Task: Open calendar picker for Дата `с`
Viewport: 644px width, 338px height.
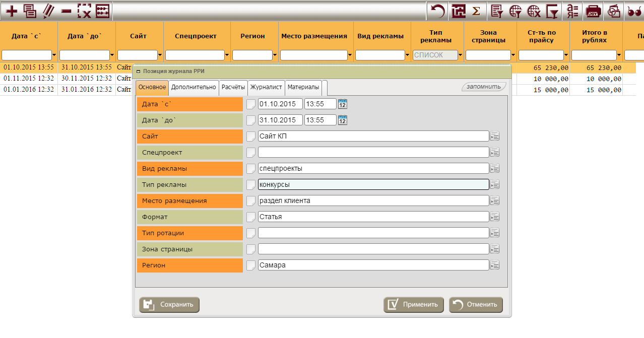Action: coord(343,104)
